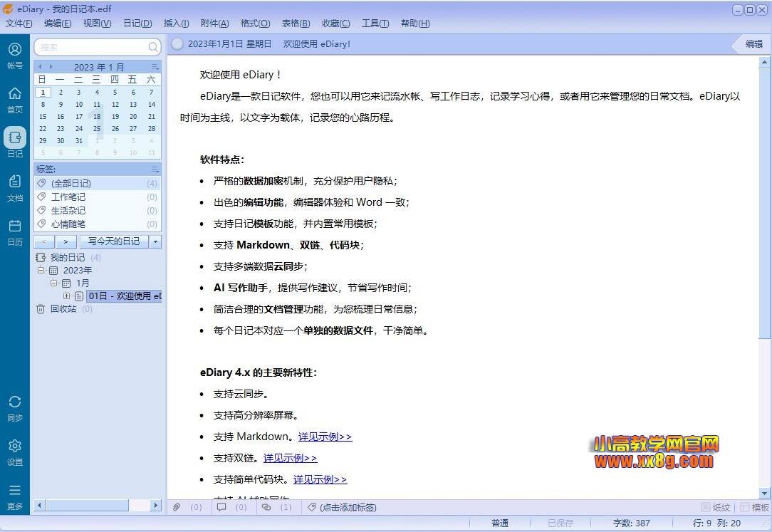The width and height of the screenshot is (772, 532).
Task: Open the 工具 menu
Action: (x=375, y=23)
